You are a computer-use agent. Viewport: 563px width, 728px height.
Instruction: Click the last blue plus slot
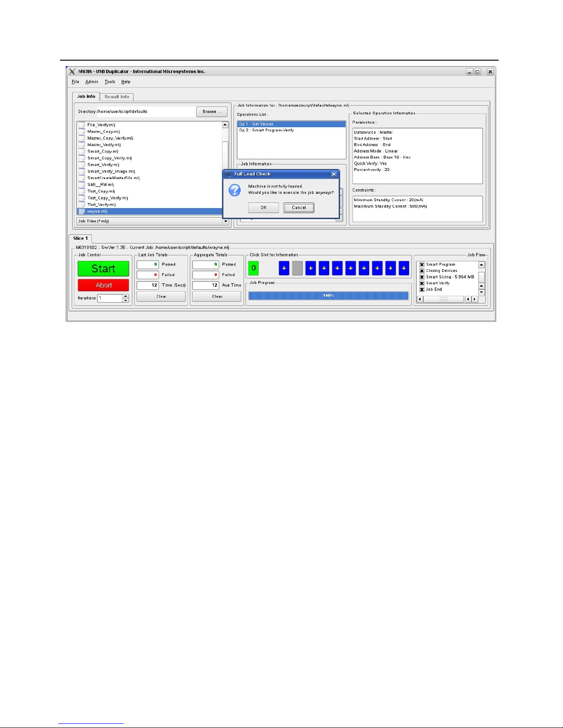pos(404,268)
